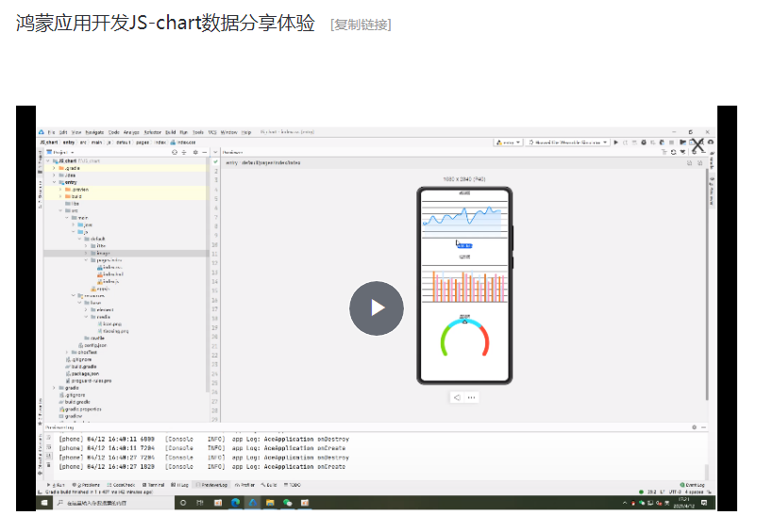Collapse the default folder
Image resolution: width=757 pixels, height=532 pixels.
click(79, 239)
